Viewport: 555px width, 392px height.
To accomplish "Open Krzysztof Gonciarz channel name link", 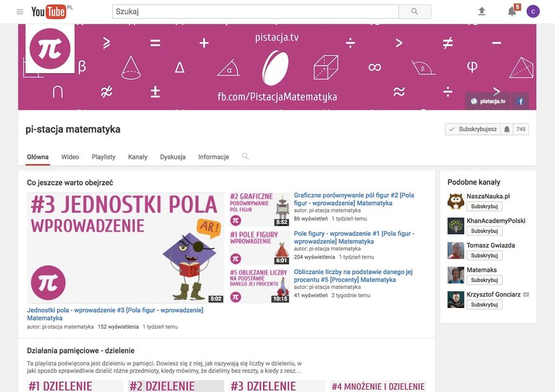I will pyautogui.click(x=493, y=294).
